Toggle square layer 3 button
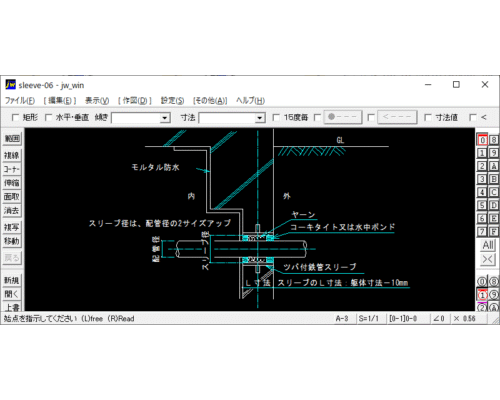The height and width of the screenshot is (400, 500). [x=482, y=179]
